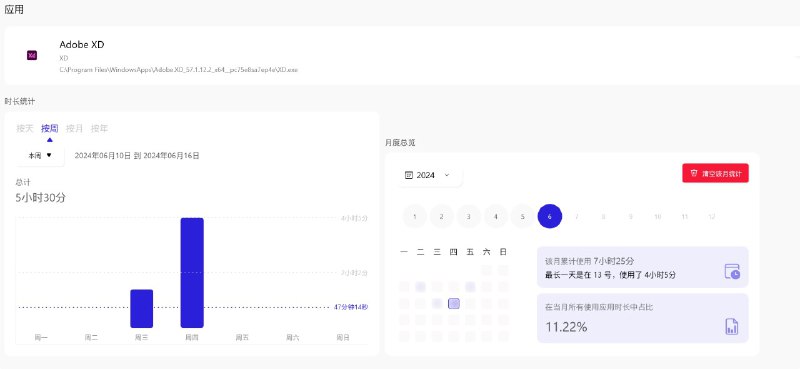This screenshot has height=369, width=800.
Task: Click the 周四 bar in the chart
Action: (x=192, y=273)
